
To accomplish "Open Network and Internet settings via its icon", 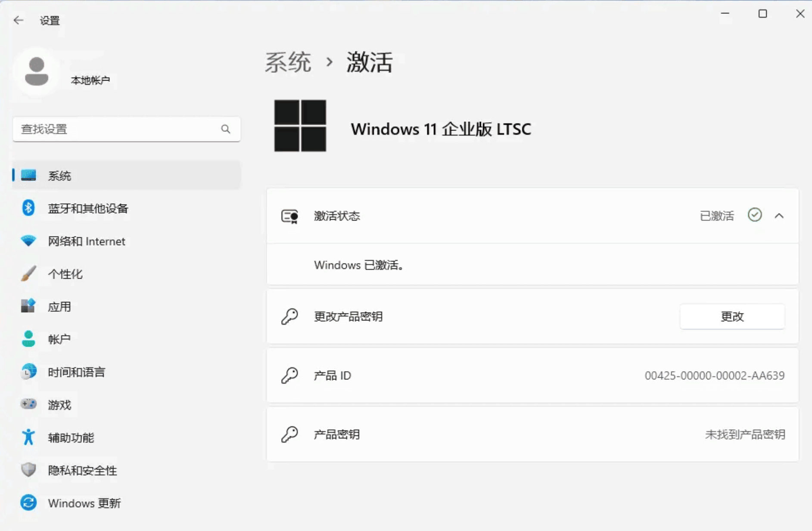I will point(28,241).
